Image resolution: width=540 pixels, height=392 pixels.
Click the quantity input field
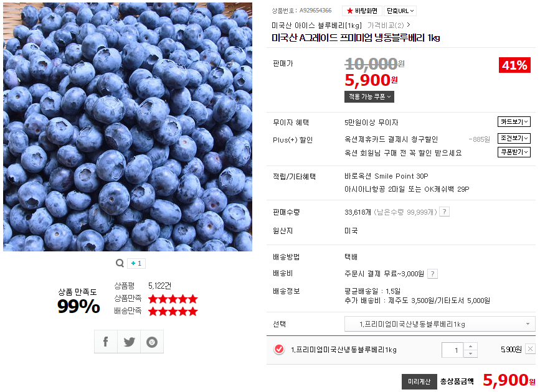pos(453,350)
